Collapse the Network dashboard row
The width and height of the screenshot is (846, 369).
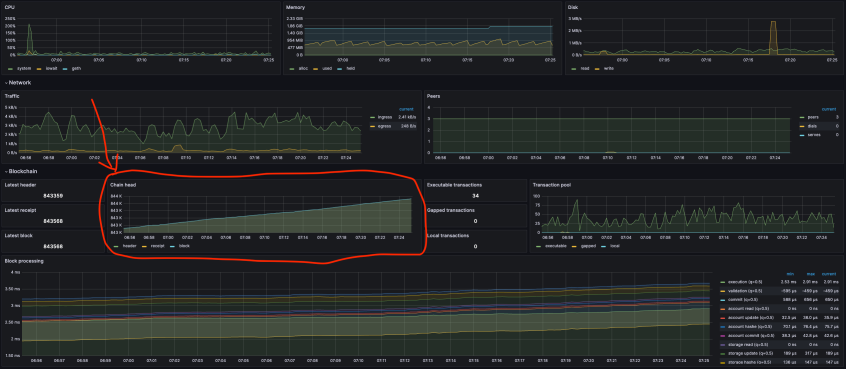(x=18, y=83)
